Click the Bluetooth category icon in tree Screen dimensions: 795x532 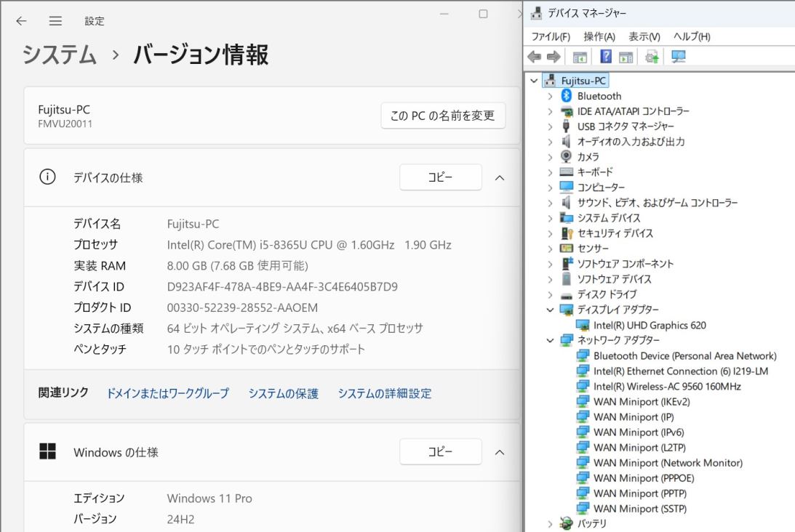(x=567, y=96)
